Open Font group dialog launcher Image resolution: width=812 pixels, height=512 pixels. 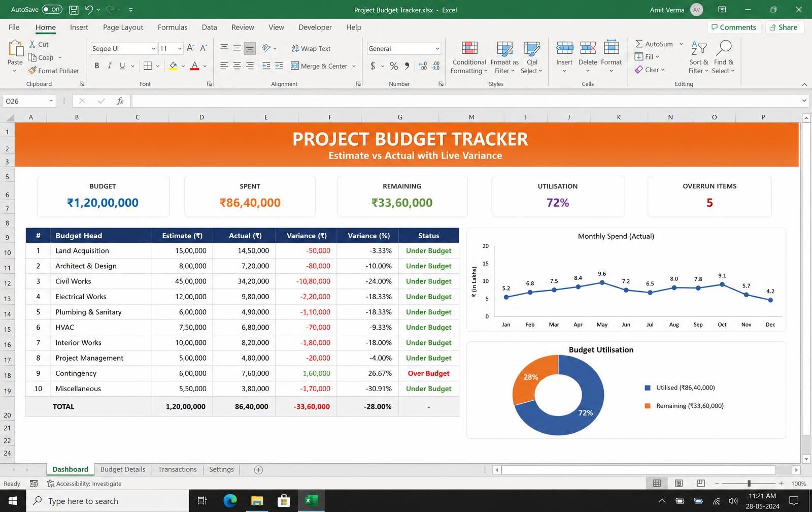tap(209, 84)
